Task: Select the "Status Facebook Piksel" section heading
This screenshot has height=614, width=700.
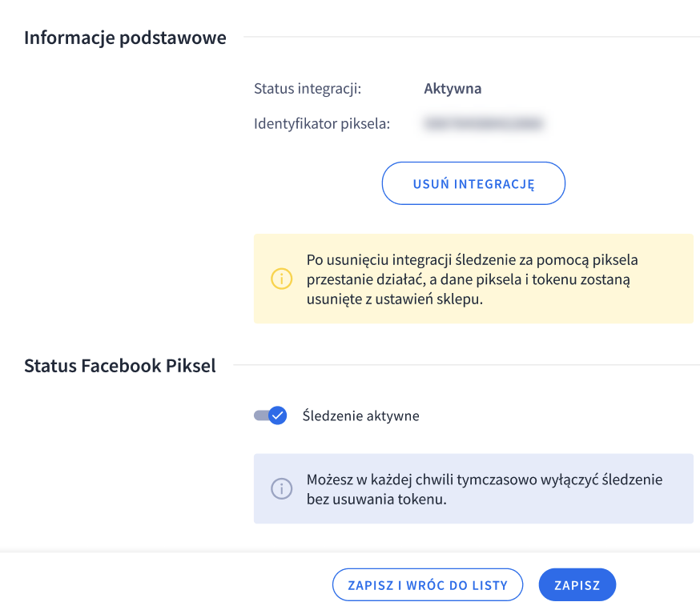Action: tap(120, 367)
